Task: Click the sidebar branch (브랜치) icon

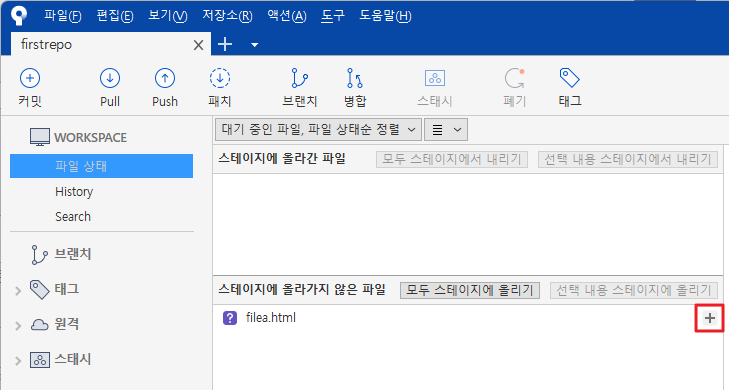Action: (39, 255)
